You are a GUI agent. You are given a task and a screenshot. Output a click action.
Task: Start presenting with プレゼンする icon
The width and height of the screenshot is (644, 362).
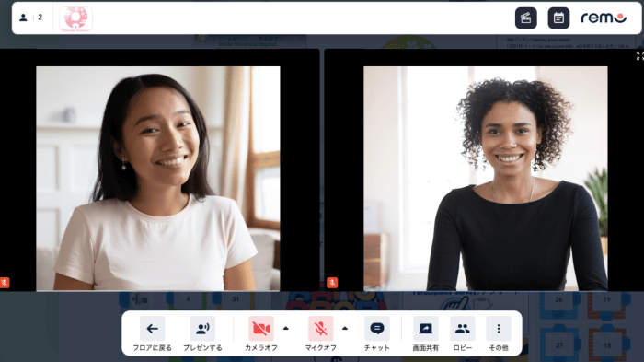[x=202, y=329]
